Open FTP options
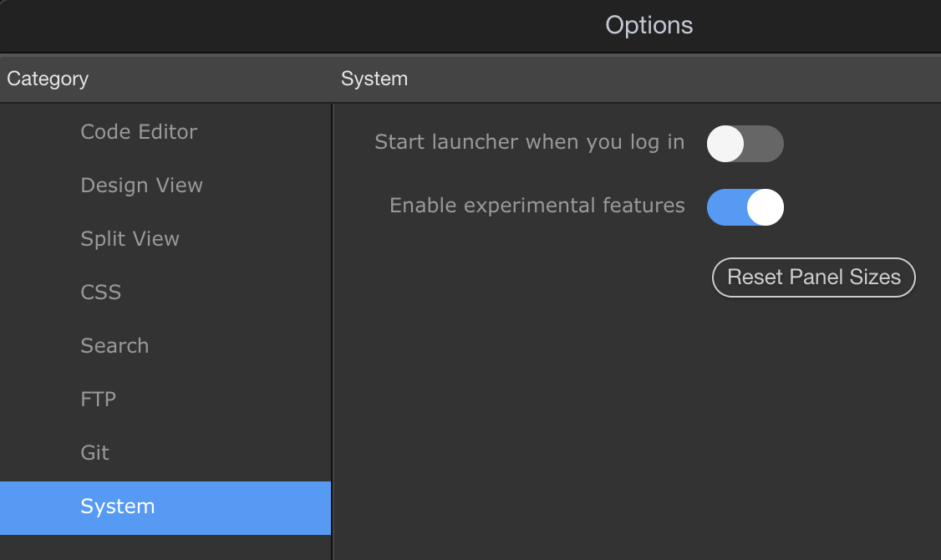The image size is (941, 560). 98,400
